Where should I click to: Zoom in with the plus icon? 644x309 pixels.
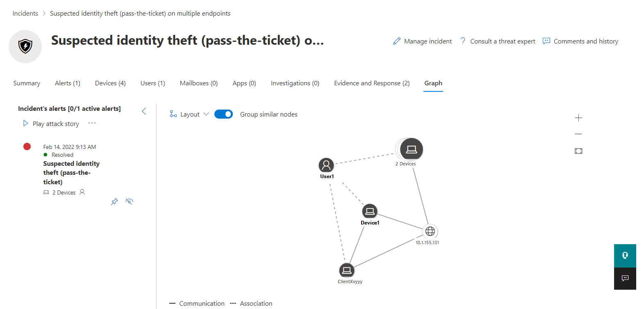pos(578,118)
